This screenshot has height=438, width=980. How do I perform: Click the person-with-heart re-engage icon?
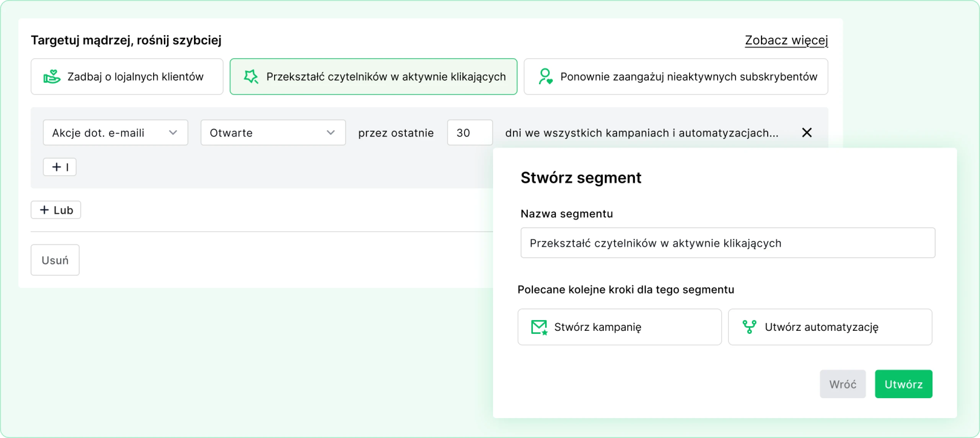(545, 77)
